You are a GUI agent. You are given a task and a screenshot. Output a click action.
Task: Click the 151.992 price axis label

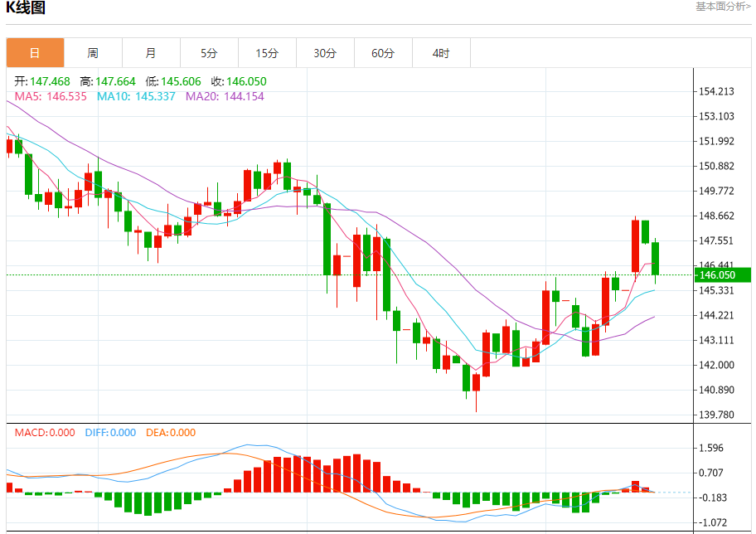(x=716, y=141)
